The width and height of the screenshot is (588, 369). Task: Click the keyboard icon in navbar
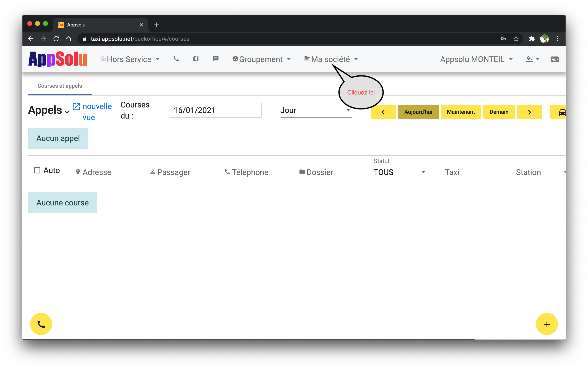click(x=555, y=59)
